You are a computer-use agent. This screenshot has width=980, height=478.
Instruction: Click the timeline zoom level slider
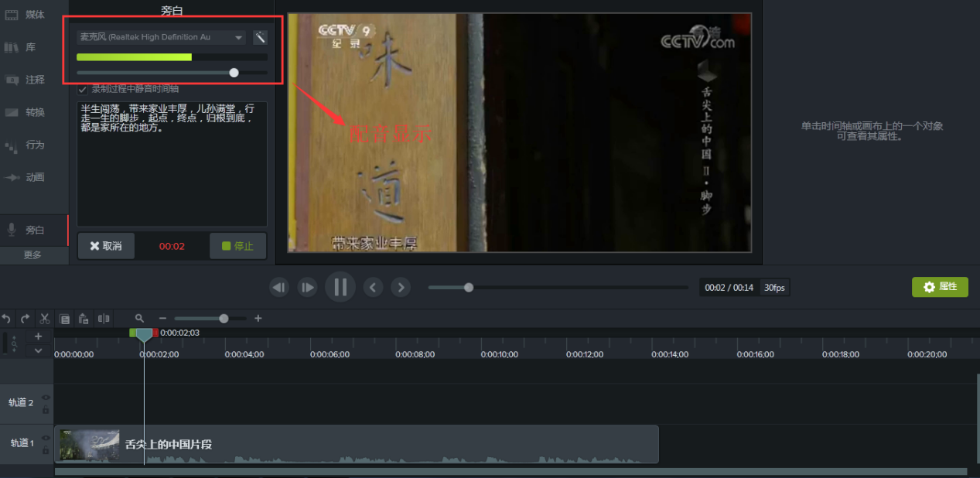pyautogui.click(x=210, y=318)
